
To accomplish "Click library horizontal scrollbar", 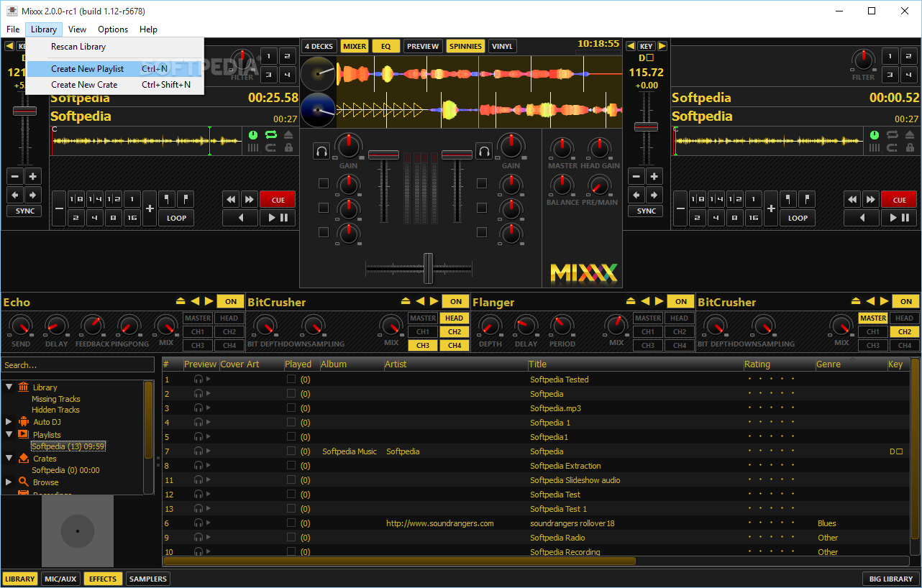I will point(400,561).
